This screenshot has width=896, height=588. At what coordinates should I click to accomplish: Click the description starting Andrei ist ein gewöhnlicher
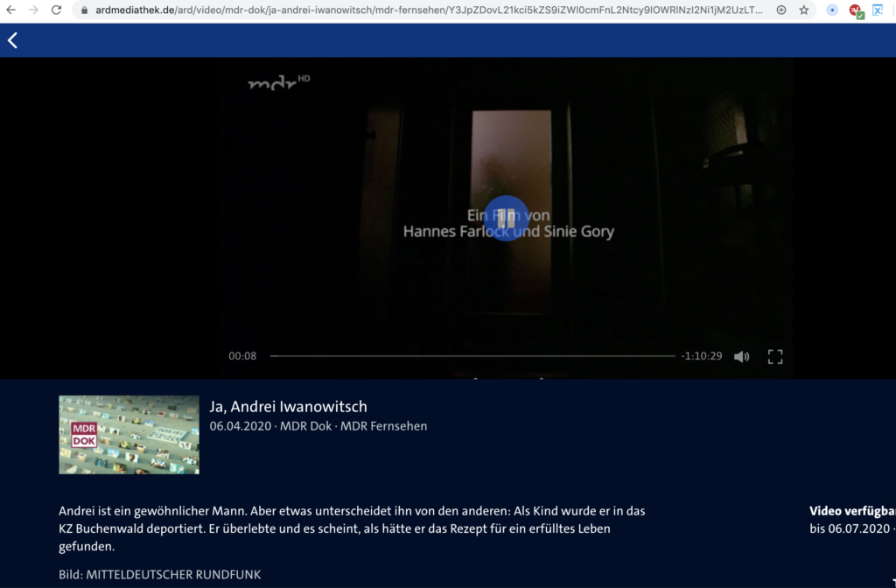click(x=352, y=528)
